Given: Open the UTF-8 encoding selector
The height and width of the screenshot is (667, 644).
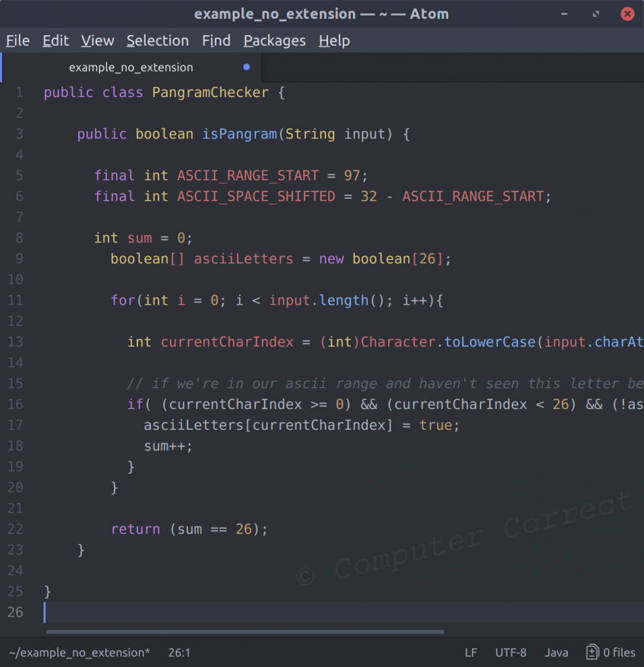Looking at the screenshot, I should tap(511, 652).
